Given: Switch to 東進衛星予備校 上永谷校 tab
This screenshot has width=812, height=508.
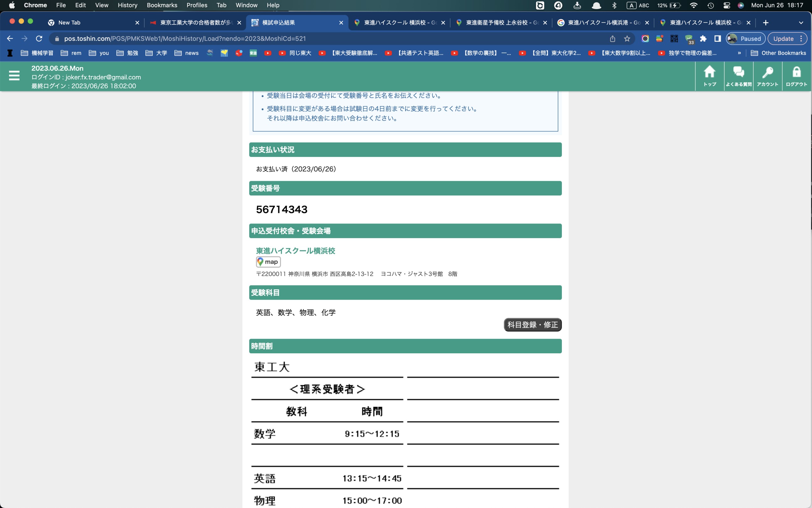Looking at the screenshot, I should point(501,23).
